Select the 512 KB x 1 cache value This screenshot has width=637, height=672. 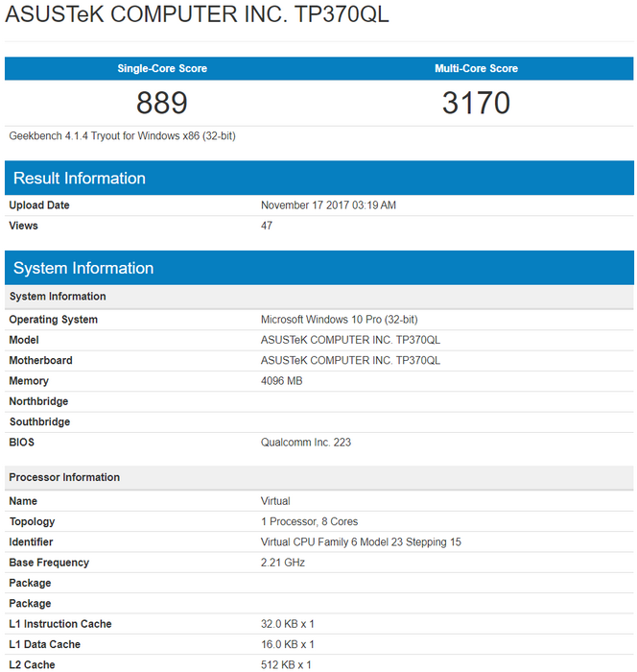click(x=286, y=665)
